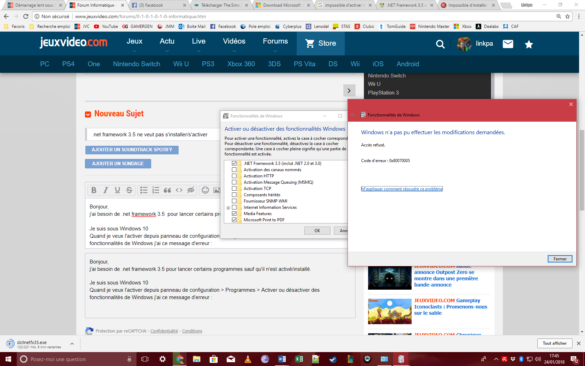Viewport: 585px width, 366px height.
Task: Apply Strikethrough formatting in the editor toolbar
Action: [x=129, y=190]
